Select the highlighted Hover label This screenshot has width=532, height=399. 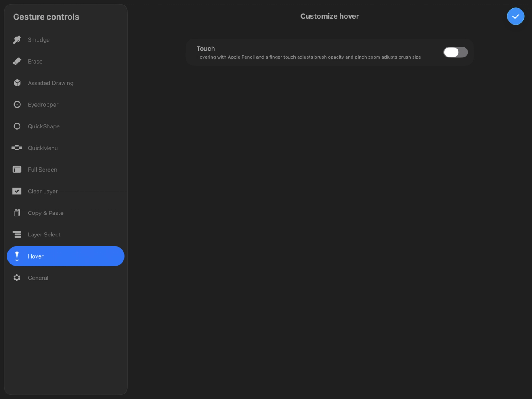(36, 256)
